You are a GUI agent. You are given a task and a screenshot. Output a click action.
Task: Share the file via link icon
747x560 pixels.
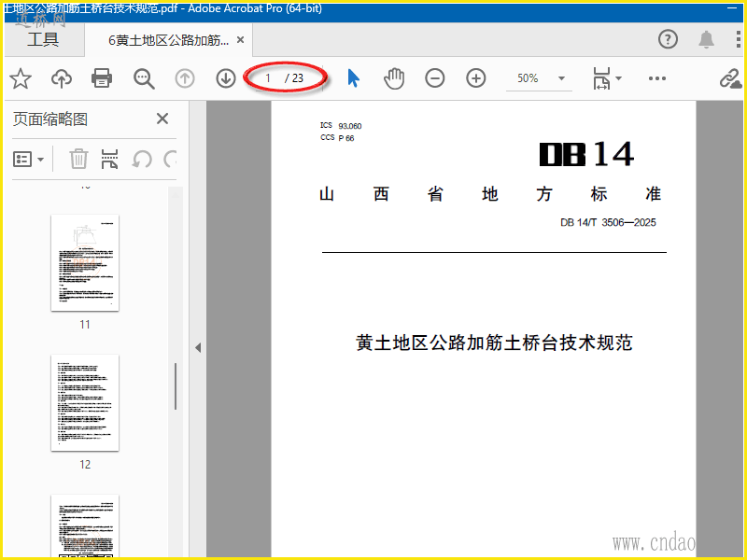coord(731,78)
